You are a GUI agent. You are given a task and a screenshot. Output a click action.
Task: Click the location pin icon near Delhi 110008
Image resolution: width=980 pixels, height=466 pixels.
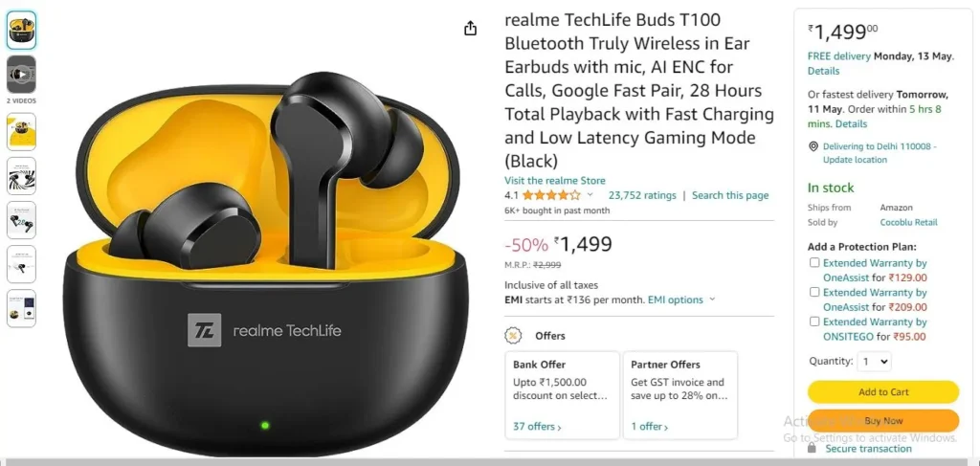pos(813,146)
